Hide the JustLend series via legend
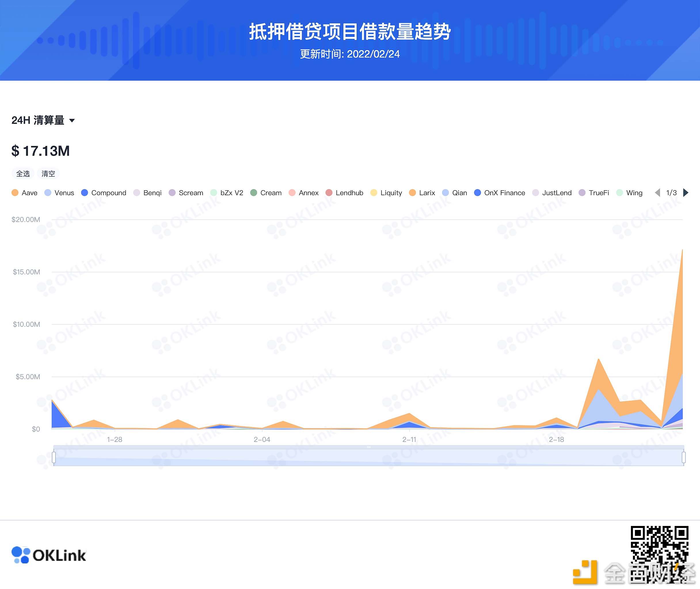Screen dimensions: 700x589 [552, 193]
